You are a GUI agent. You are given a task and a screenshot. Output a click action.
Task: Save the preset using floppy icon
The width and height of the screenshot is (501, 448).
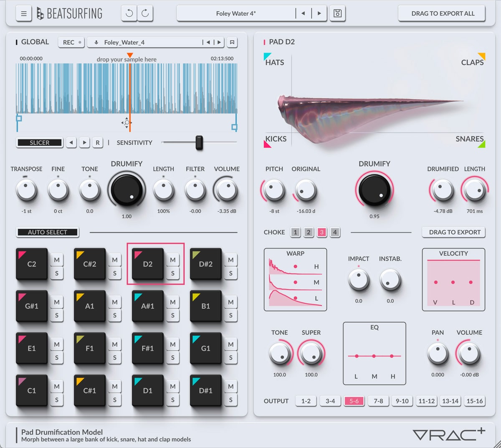[x=337, y=13]
